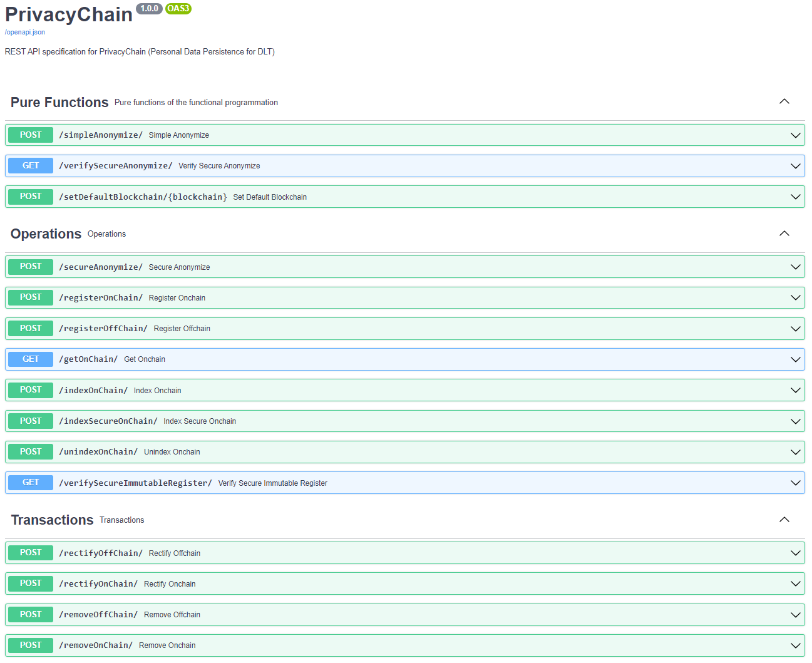Collapse the Pure Functions section

784,101
